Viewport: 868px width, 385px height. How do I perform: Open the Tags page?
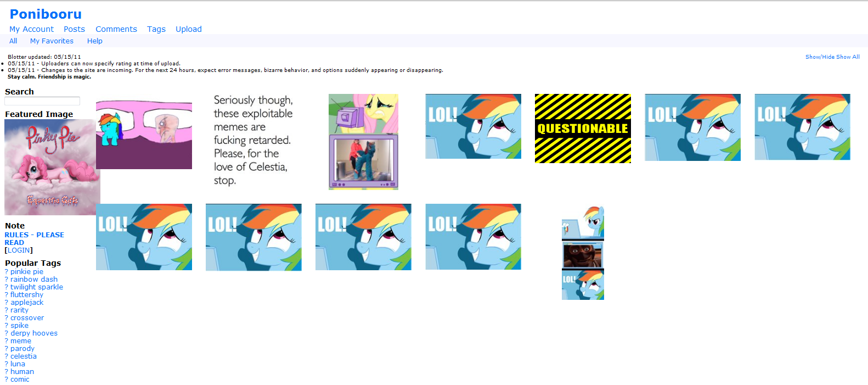156,29
